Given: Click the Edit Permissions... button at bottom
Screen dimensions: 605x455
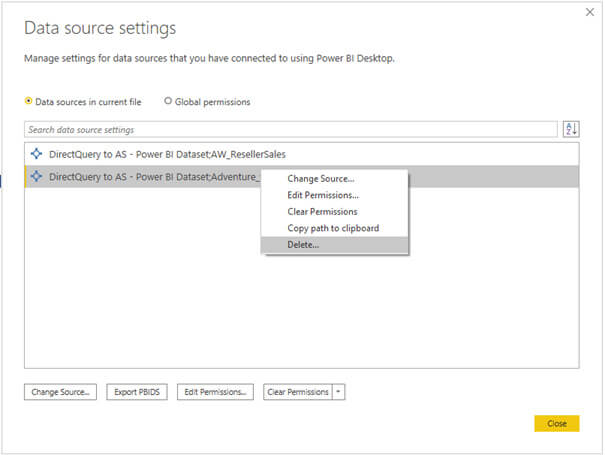Looking at the screenshot, I should click(x=215, y=392).
